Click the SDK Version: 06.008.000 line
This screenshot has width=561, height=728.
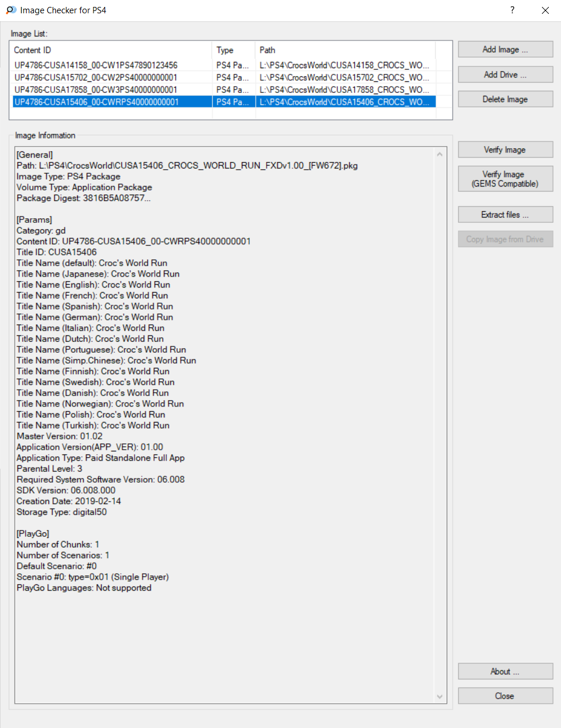pyautogui.click(x=66, y=491)
